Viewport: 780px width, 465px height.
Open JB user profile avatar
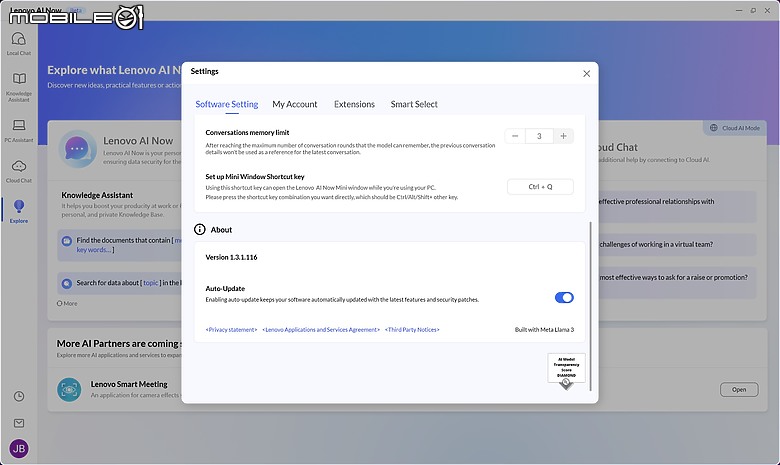pyautogui.click(x=19, y=449)
